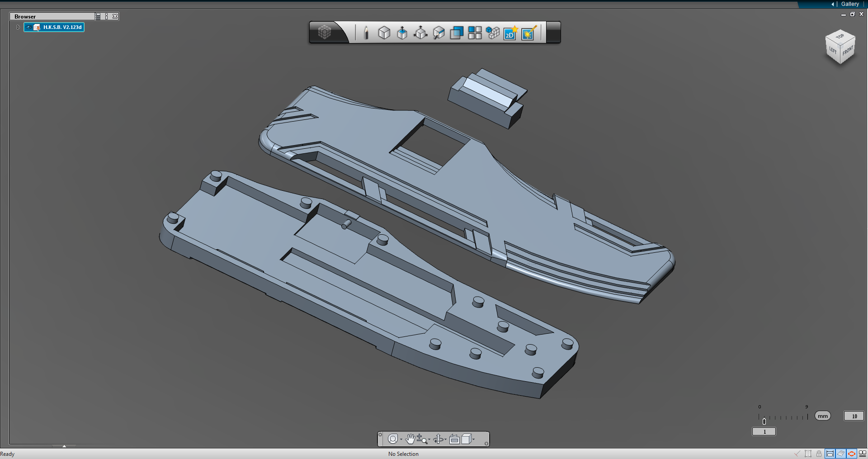Open the Primitives cube tool

384,33
